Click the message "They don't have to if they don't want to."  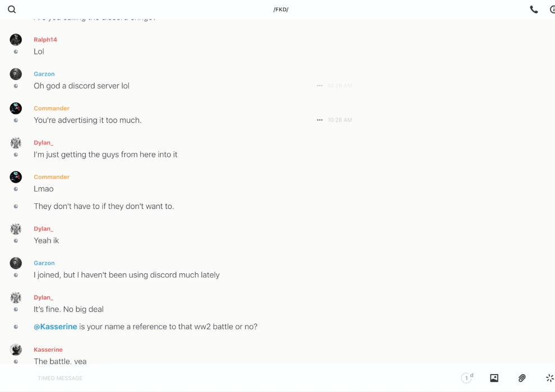click(104, 206)
